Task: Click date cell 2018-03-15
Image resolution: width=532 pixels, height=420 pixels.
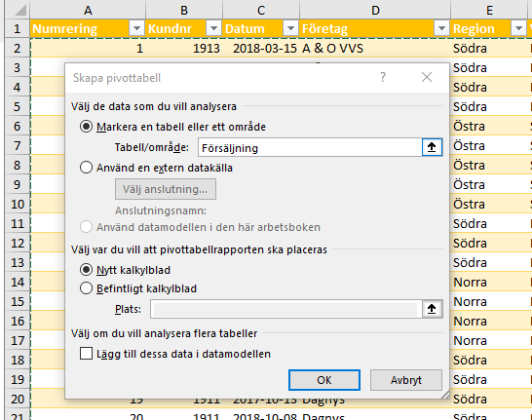Action: point(261,48)
